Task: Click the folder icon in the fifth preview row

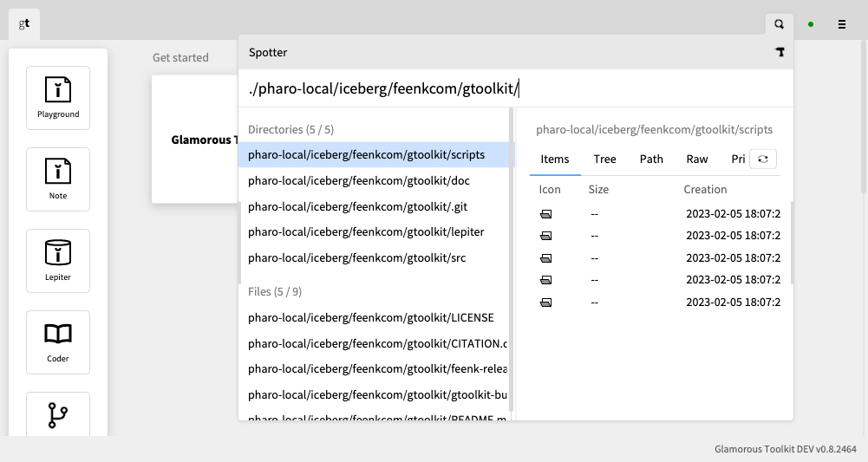Action: click(545, 303)
